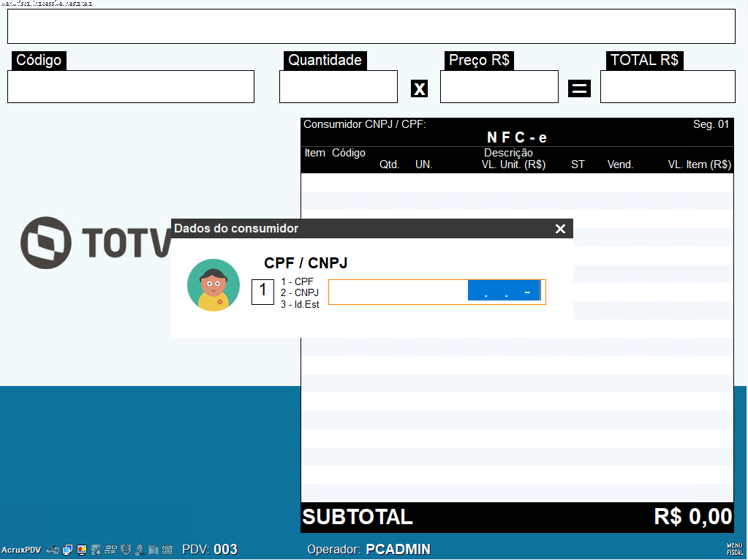748x560 pixels.
Task: Click the 'UN.' column header
Action: pyautogui.click(x=423, y=164)
